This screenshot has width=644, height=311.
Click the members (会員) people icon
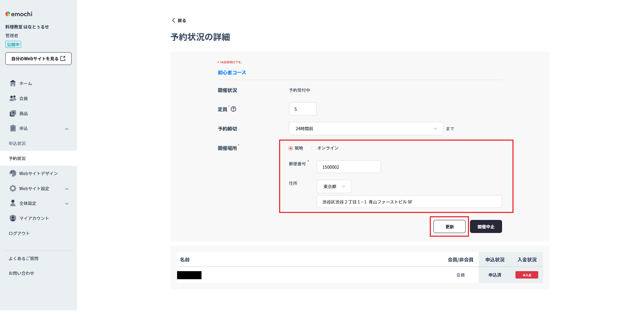click(x=13, y=98)
